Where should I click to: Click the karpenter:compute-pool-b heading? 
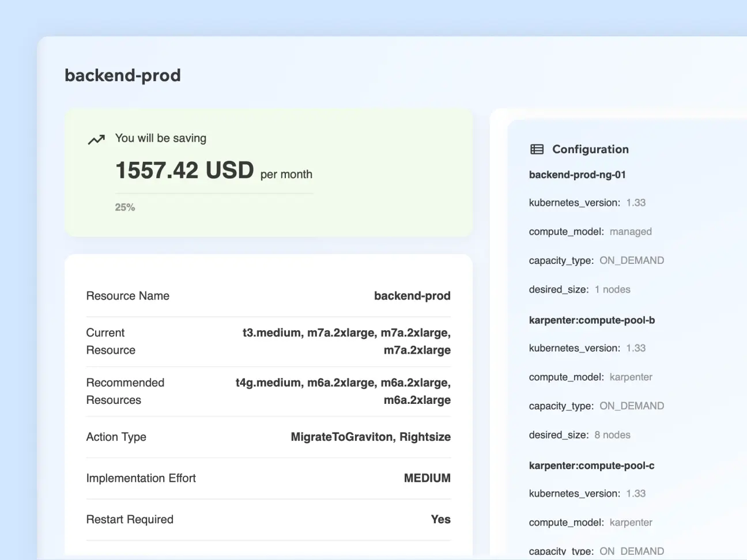coord(592,320)
